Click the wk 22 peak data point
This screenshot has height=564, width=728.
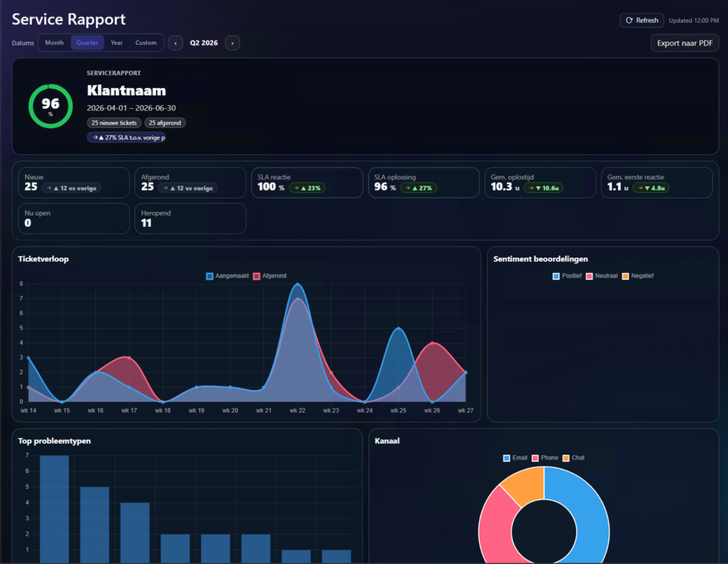click(298, 284)
